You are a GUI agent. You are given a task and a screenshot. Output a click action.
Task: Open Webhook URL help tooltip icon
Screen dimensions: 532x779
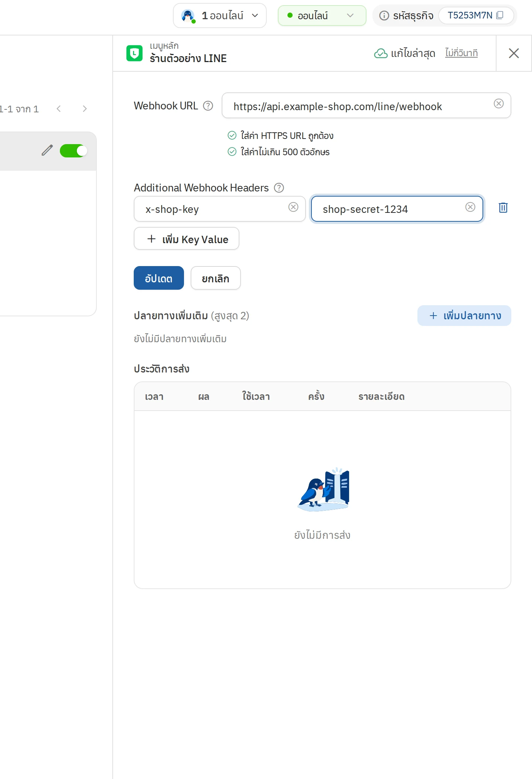point(208,106)
